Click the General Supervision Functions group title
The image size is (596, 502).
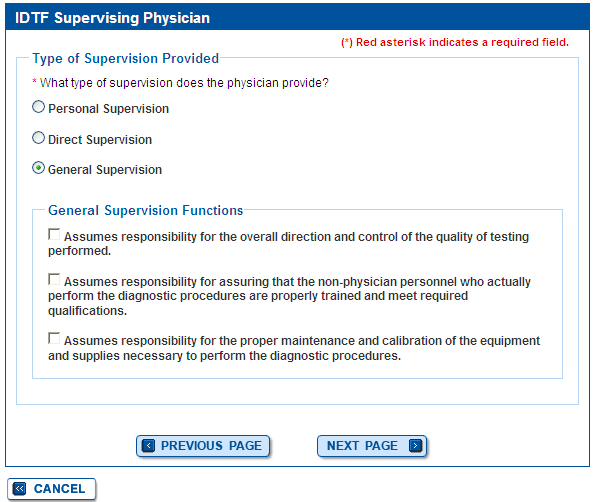[x=146, y=210]
